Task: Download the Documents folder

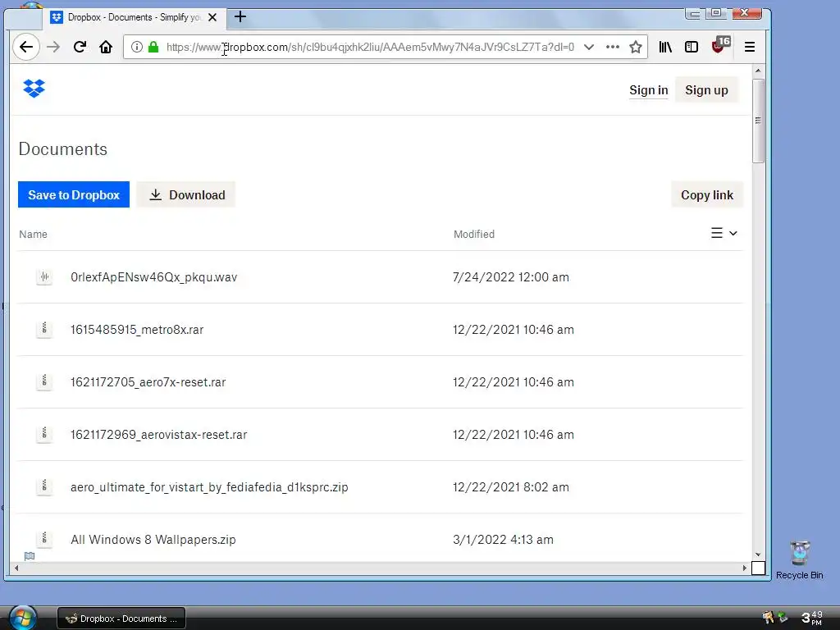Action: 186,194
